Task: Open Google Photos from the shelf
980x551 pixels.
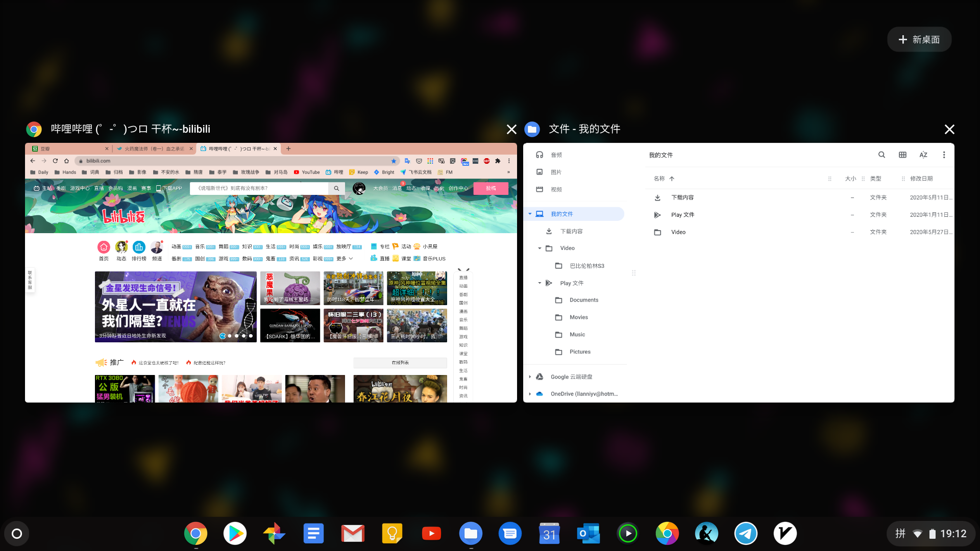Action: point(274,534)
